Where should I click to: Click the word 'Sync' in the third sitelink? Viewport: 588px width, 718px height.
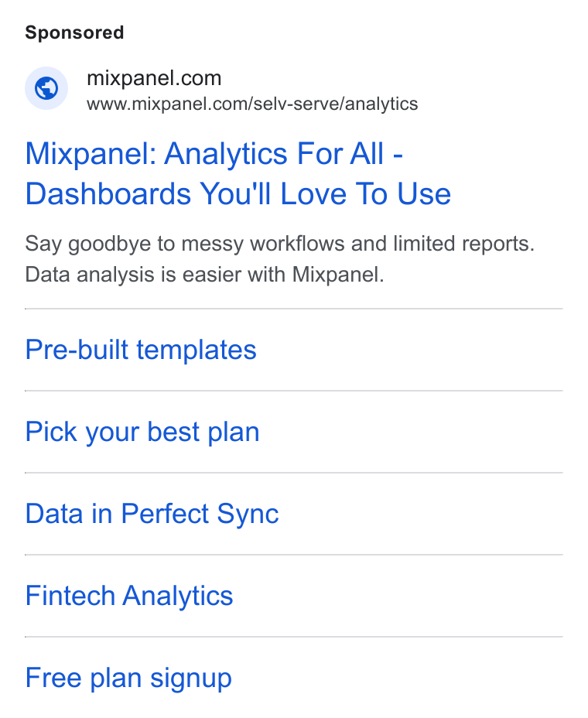[248, 515]
